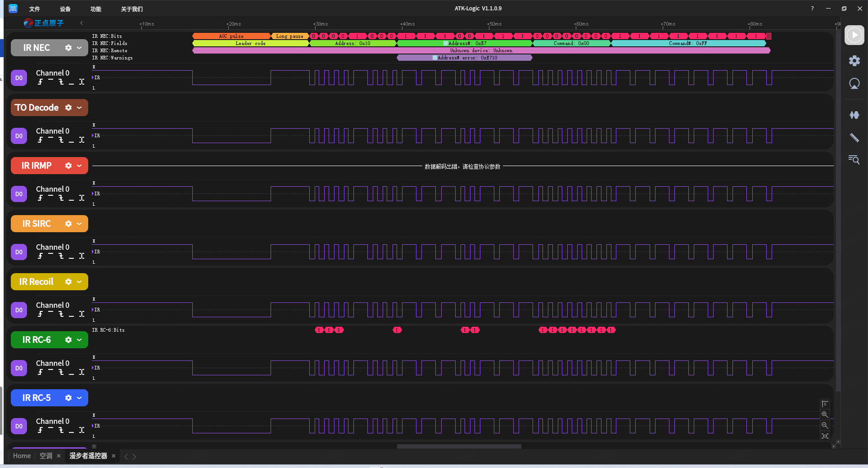Screen dimensions: 868x468
Task: Open the data search list icon
Action: click(854, 160)
